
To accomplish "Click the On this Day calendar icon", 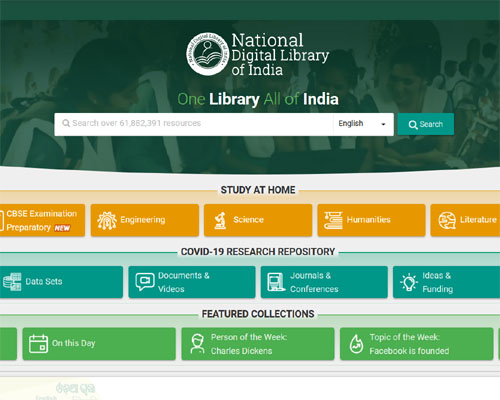I will [x=38, y=344].
